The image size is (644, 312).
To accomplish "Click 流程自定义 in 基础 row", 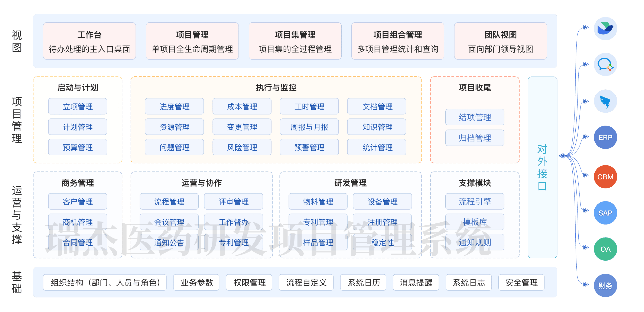I will point(306,283).
